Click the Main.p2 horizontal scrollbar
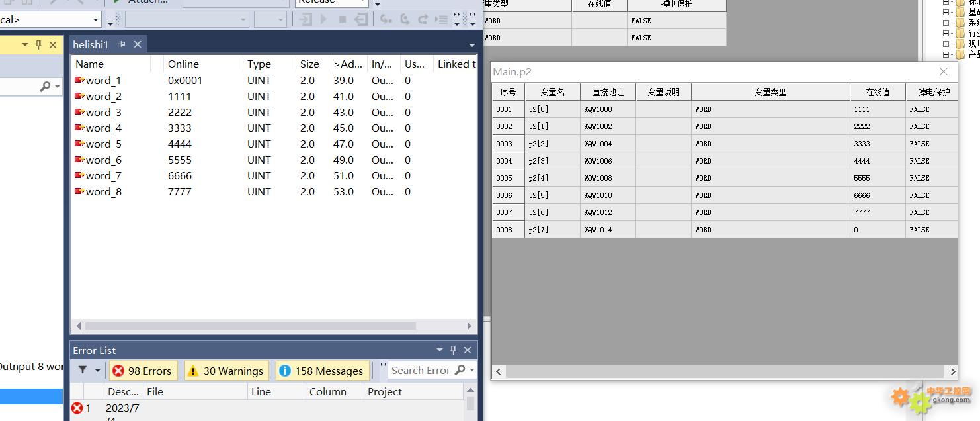The width and height of the screenshot is (980, 421). point(725,371)
